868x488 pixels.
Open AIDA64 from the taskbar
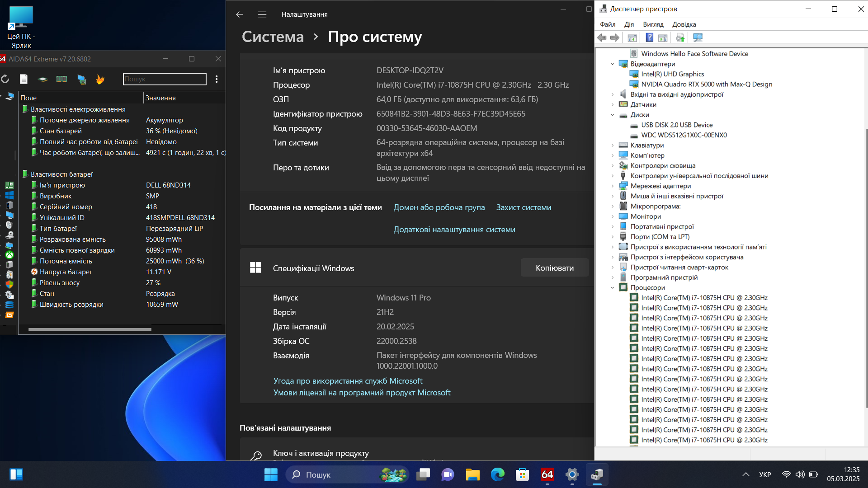(547, 474)
